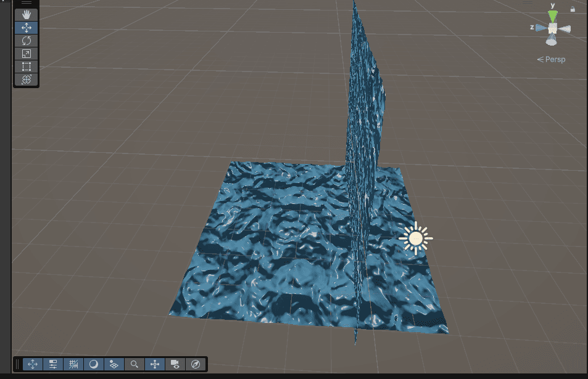Open the Tools overlay handle menu
The height and width of the screenshot is (379, 588).
tap(27, 2)
